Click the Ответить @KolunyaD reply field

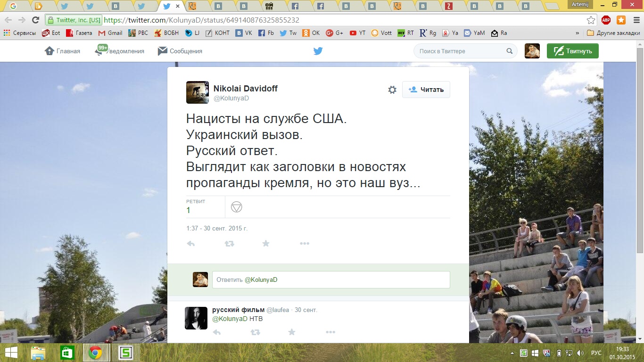click(331, 280)
